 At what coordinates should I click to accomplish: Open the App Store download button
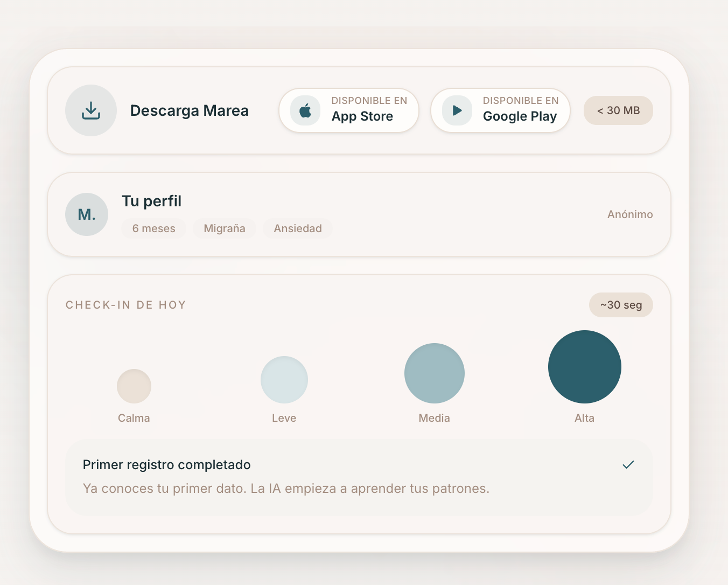tap(349, 110)
